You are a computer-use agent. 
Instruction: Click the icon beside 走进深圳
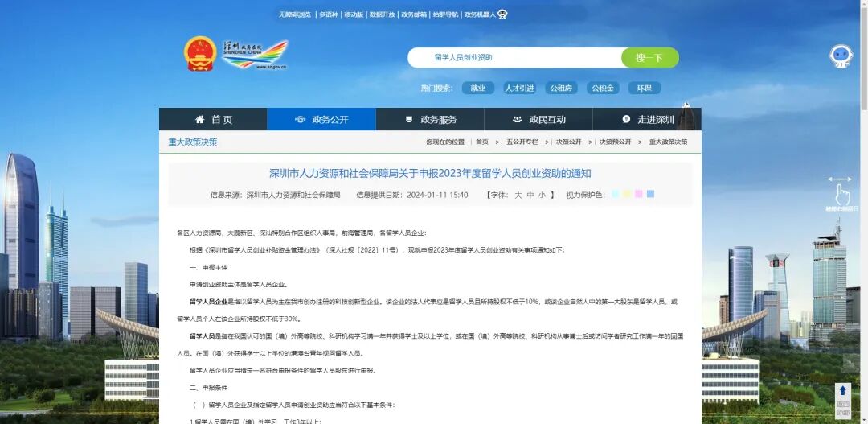click(x=626, y=119)
